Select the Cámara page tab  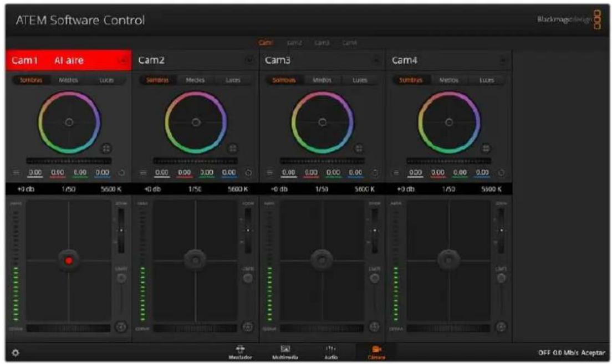tap(376, 352)
